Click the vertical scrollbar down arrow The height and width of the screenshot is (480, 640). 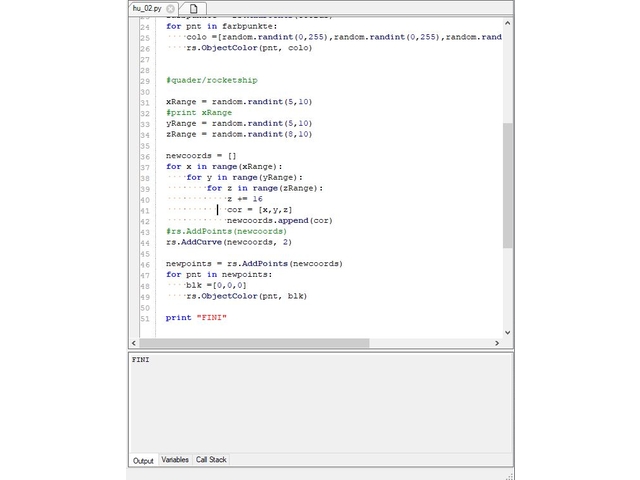pos(507,332)
